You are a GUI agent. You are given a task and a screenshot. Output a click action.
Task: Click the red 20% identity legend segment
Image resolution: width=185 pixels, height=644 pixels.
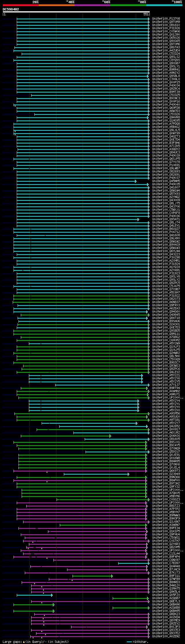(x=21, y=5)
